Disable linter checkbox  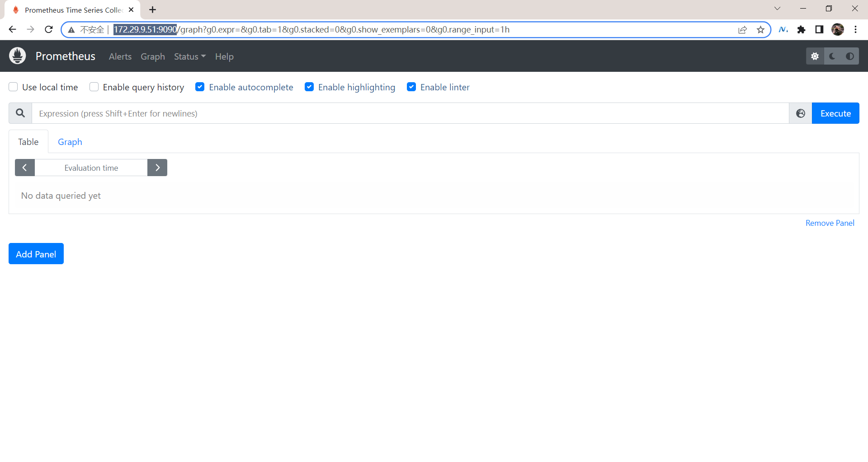coord(411,87)
